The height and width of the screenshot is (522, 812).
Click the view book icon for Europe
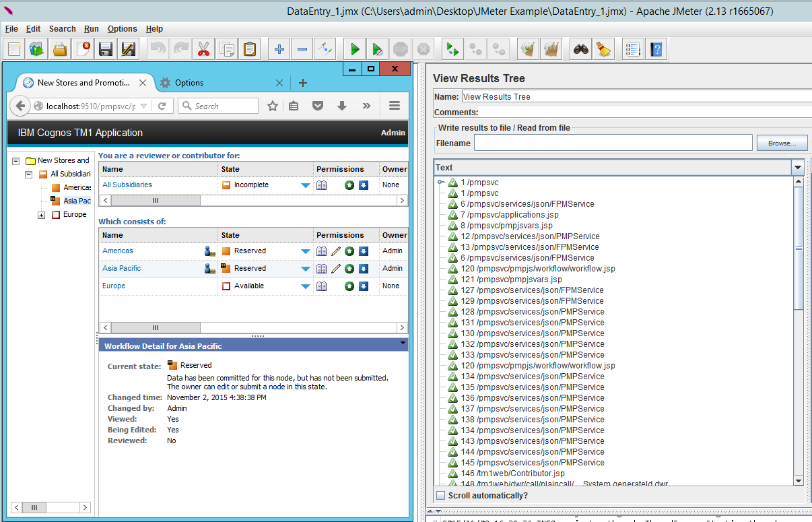(322, 286)
